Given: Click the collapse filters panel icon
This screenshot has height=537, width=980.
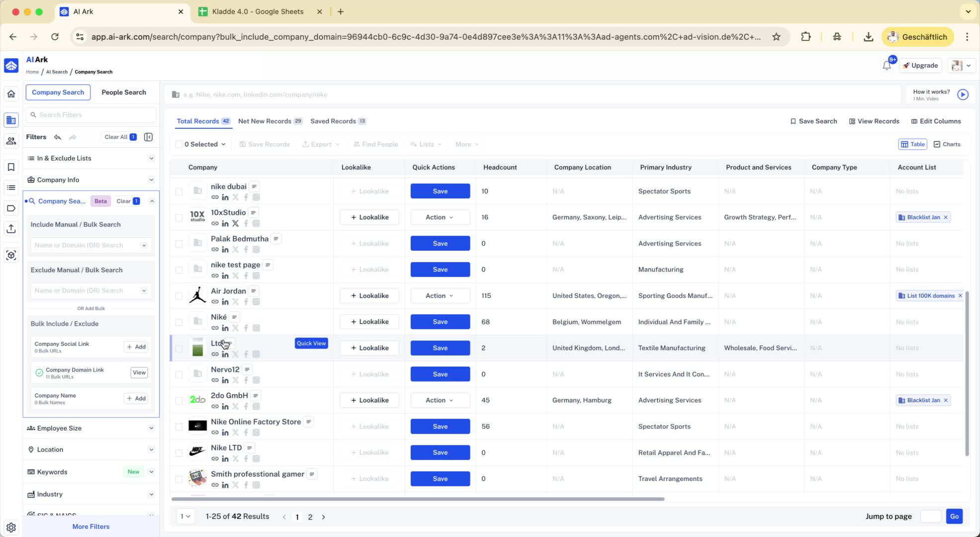Looking at the screenshot, I should pyautogui.click(x=148, y=137).
